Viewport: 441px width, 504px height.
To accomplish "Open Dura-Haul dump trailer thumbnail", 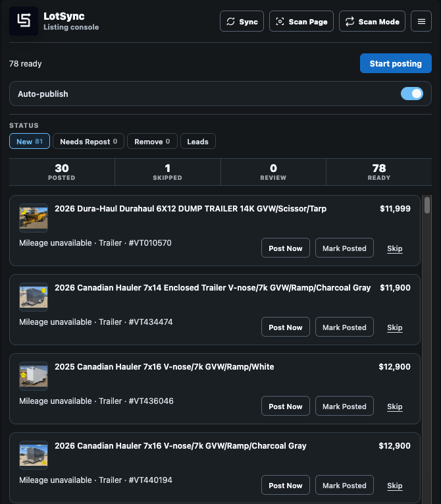I will [x=34, y=218].
